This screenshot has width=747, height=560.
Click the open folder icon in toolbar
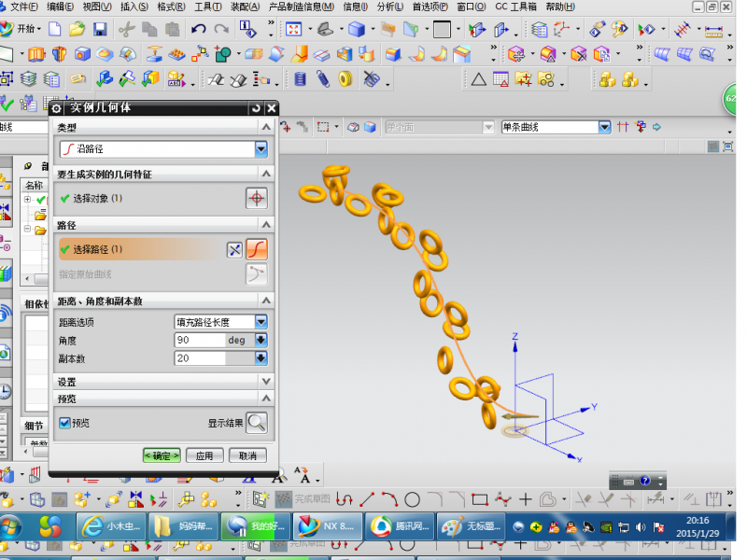point(78,29)
